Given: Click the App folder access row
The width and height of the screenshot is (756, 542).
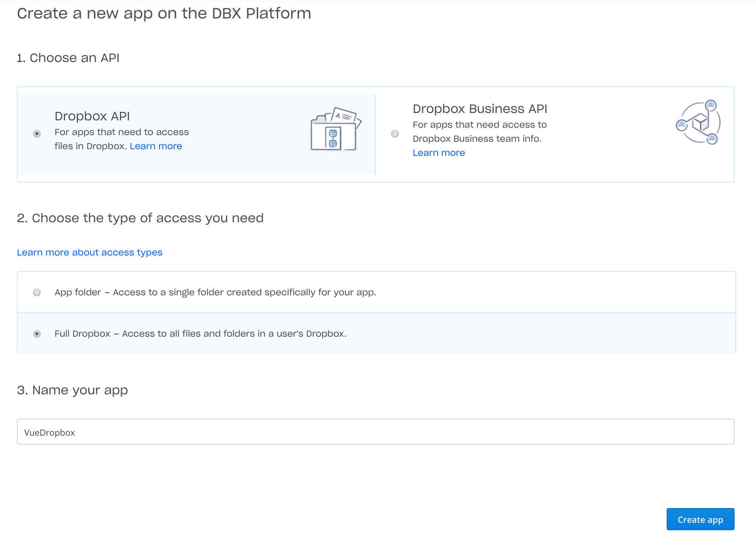Looking at the screenshot, I should (258, 292).
